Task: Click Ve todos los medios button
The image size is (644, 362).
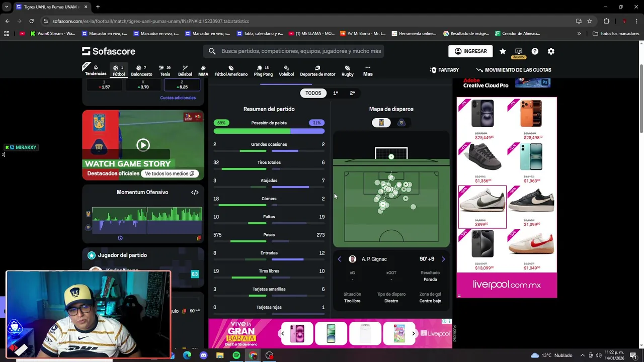Action: pyautogui.click(x=169, y=173)
